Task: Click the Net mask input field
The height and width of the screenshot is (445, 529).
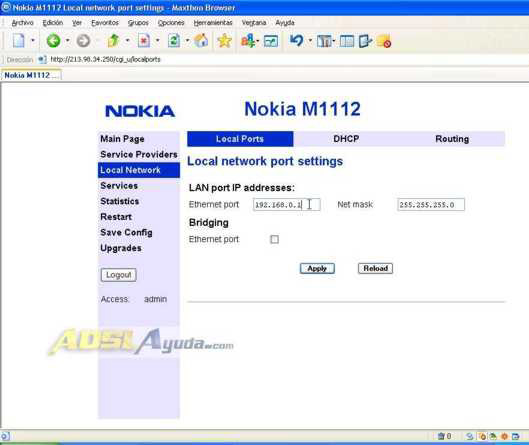Action: pos(431,204)
